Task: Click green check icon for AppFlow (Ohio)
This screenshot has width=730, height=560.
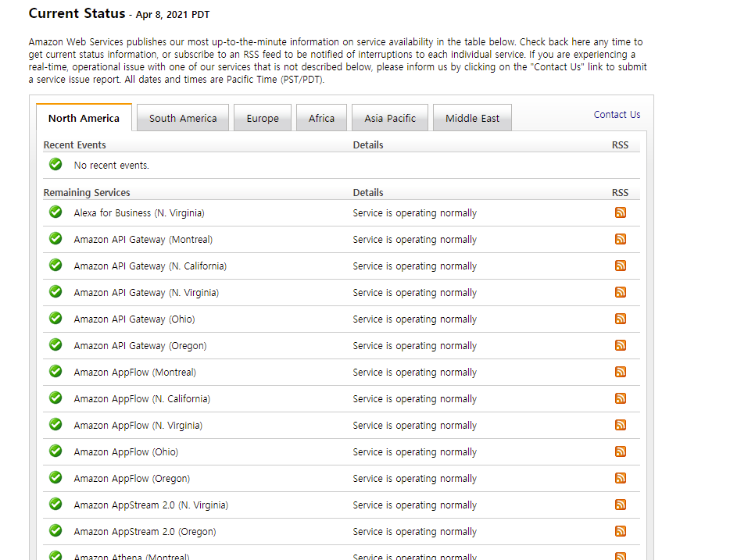Action: tap(55, 450)
